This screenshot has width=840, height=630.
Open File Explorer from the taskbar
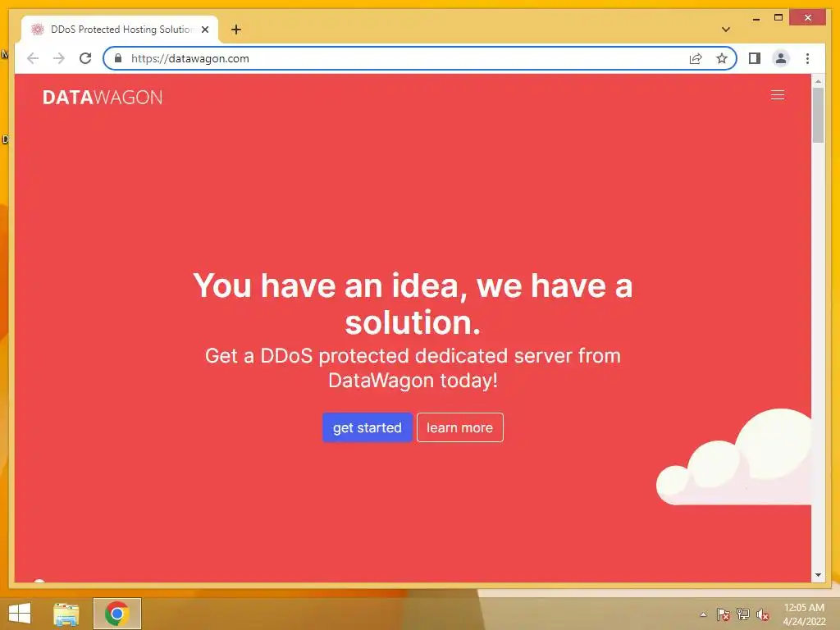tap(66, 614)
